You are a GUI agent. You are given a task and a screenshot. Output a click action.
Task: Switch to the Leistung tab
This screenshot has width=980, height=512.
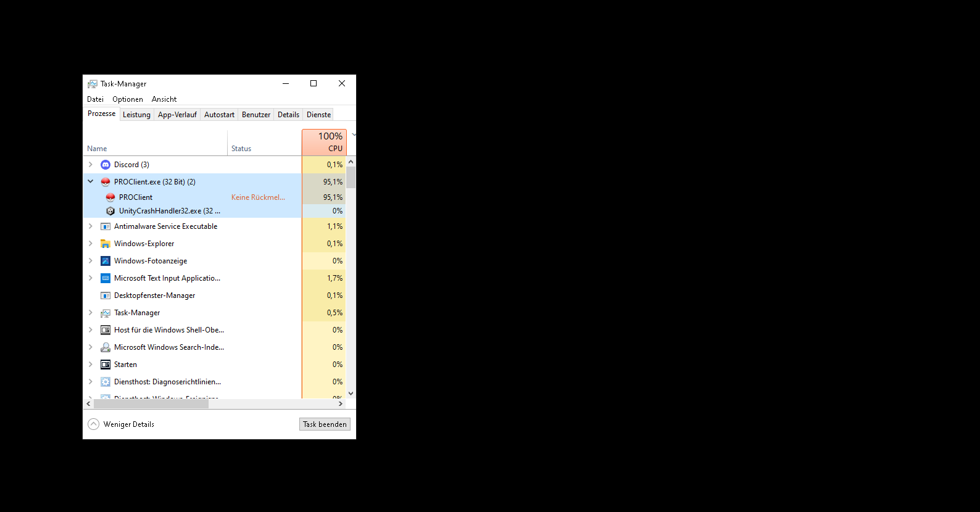click(x=136, y=115)
